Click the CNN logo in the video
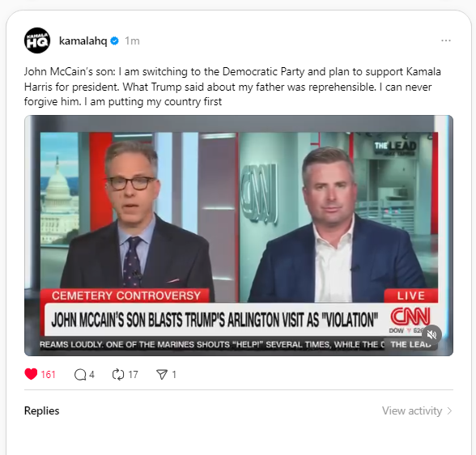The height and width of the screenshot is (455, 476). pyautogui.click(x=410, y=316)
